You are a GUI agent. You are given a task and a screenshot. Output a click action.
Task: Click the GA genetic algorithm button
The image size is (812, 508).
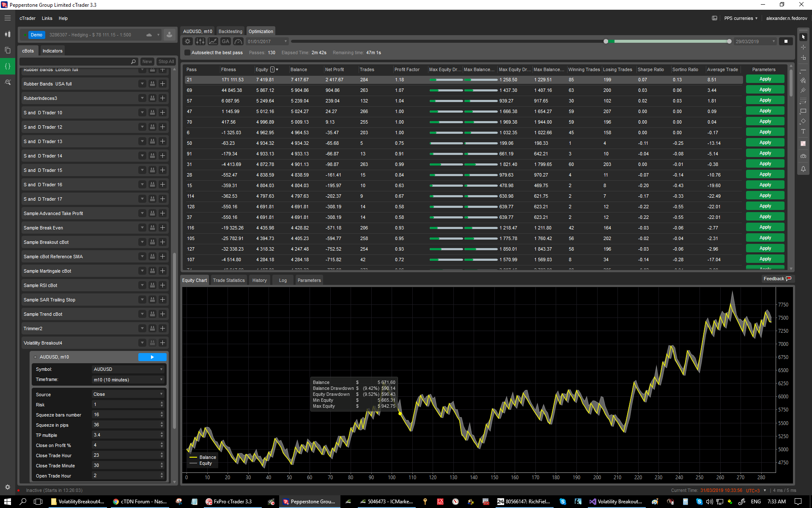tap(225, 41)
